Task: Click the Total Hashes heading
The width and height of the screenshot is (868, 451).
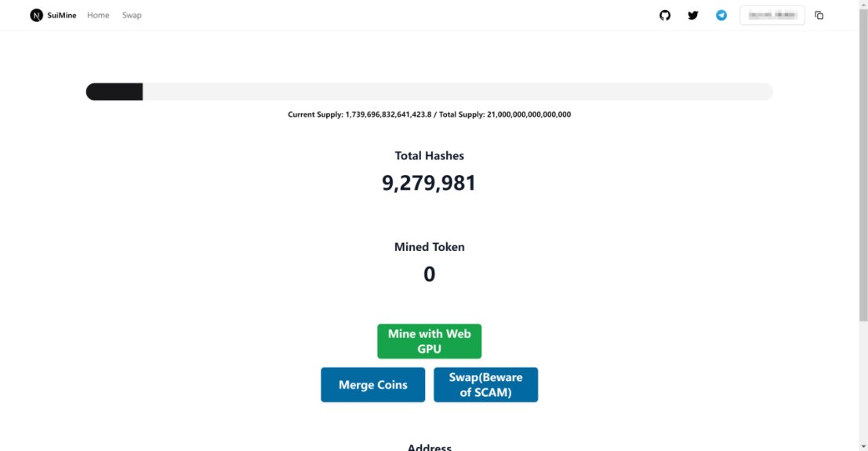Action: click(430, 155)
